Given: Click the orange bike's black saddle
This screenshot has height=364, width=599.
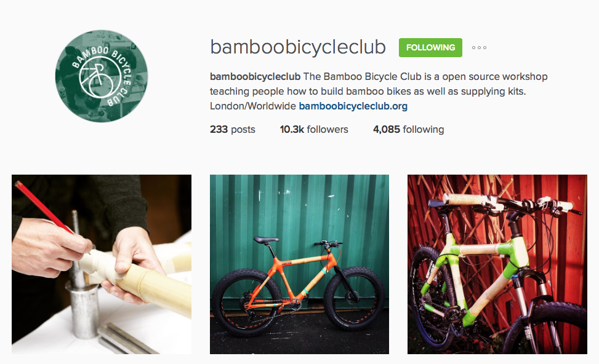Looking at the screenshot, I should click(x=267, y=240).
